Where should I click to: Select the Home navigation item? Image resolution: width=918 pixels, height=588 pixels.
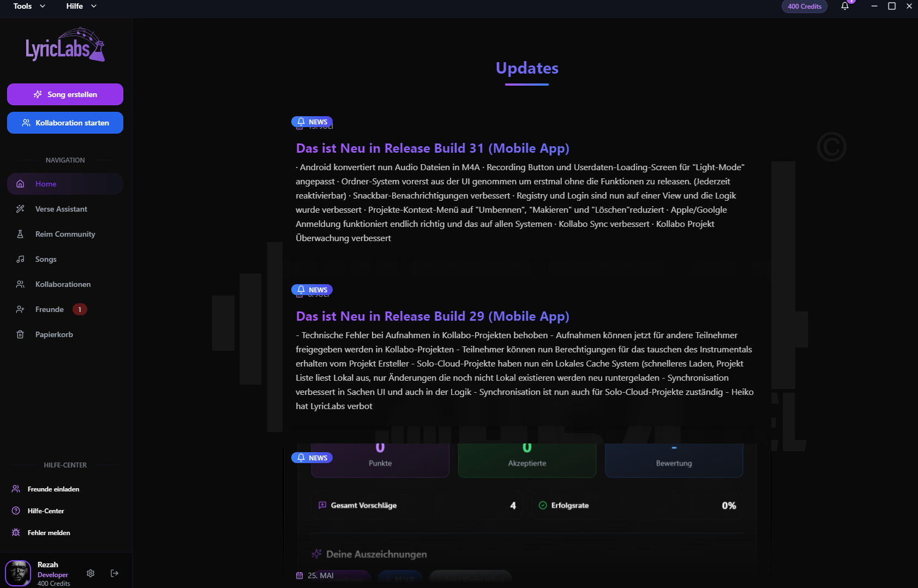pos(45,184)
